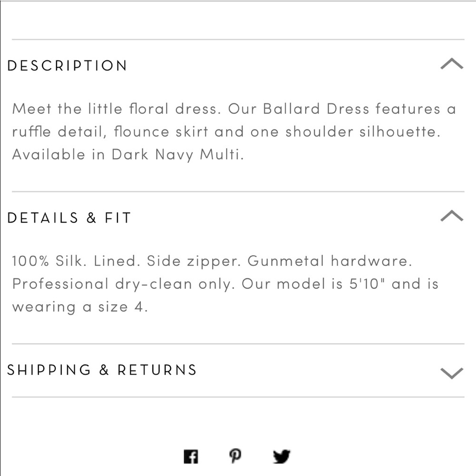Click the model height 5'10" text
This screenshot has height=476, width=476.
click(x=367, y=284)
